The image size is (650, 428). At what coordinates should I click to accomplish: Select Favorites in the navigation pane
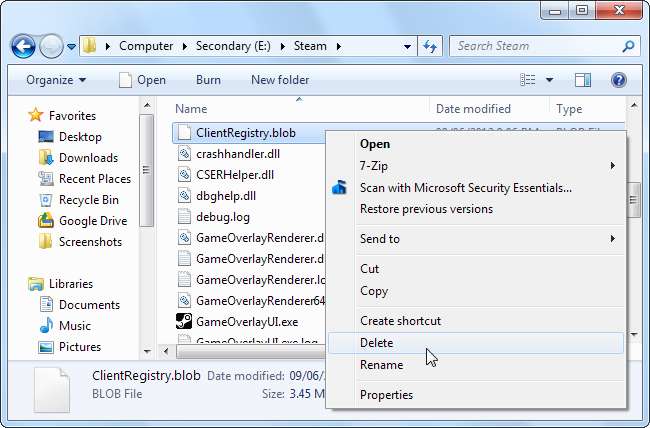[x=72, y=116]
